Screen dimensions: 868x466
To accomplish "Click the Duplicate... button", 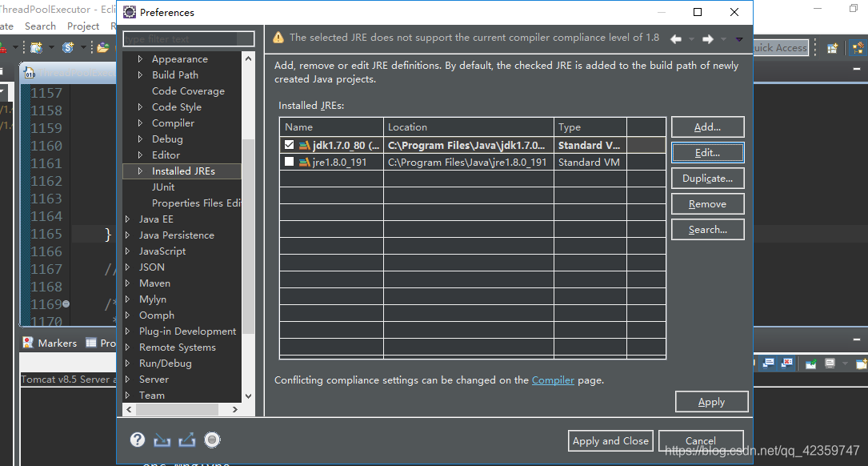I will 707,179.
